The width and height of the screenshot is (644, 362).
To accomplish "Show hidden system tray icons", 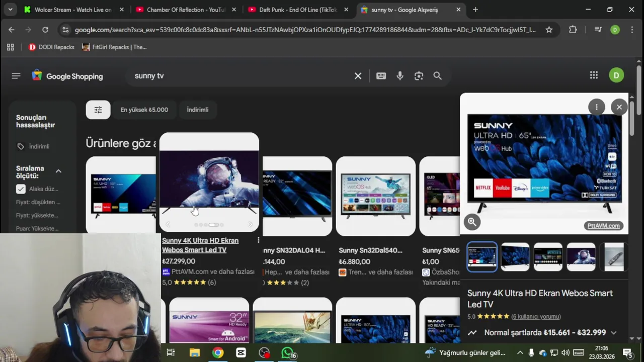I will [520, 353].
